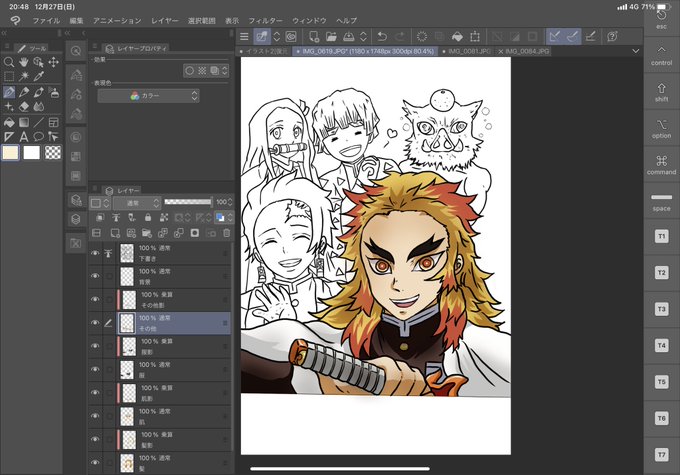Select the Move layer tool
Image resolution: width=680 pixels, height=475 pixels.
coord(53,62)
